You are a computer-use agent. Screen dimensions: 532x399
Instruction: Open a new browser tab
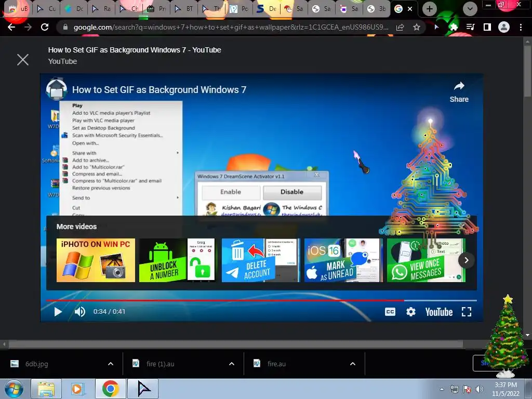pos(430,9)
